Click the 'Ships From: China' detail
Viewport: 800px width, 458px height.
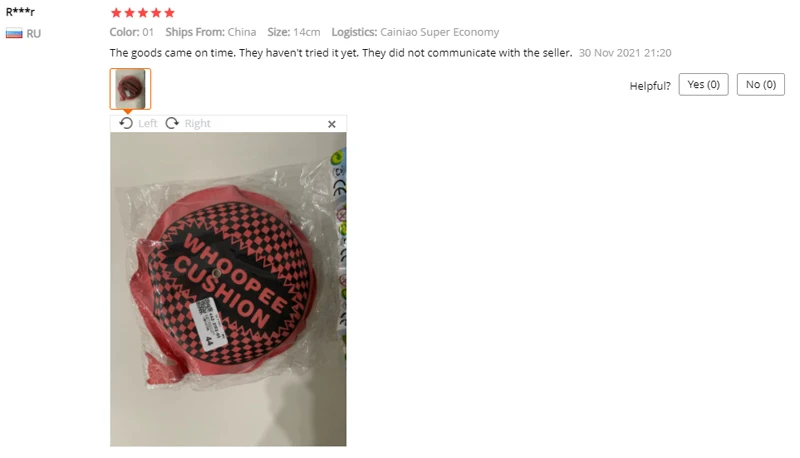(211, 32)
